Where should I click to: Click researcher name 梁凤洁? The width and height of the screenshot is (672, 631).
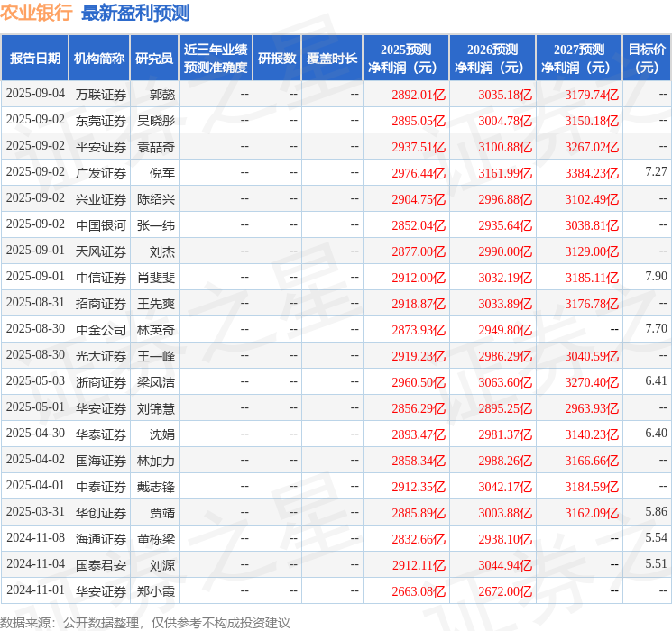156,382
